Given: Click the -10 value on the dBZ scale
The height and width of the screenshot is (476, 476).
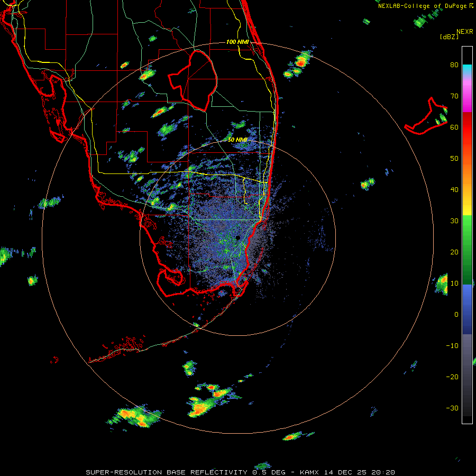Looking at the screenshot, I should coord(452,346).
